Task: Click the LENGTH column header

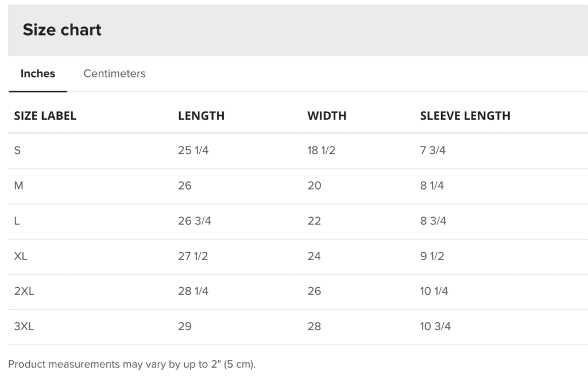Action: 202,116
